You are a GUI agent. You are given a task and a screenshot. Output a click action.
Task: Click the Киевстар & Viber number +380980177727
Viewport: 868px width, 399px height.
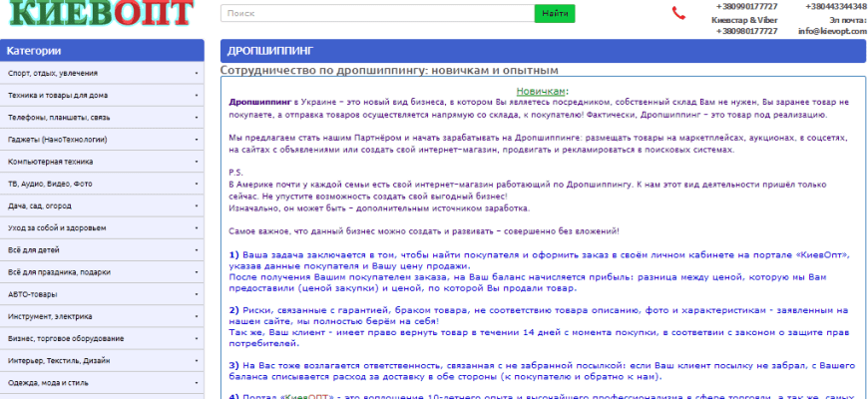pos(746,32)
